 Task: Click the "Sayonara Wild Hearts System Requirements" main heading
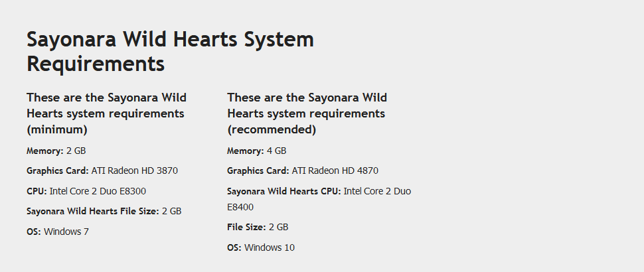click(x=170, y=51)
